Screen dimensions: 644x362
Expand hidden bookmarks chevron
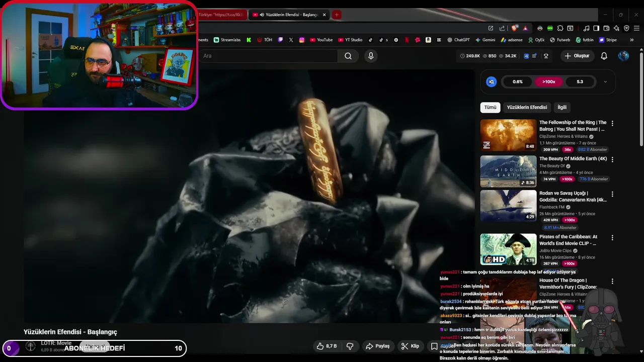click(x=632, y=40)
